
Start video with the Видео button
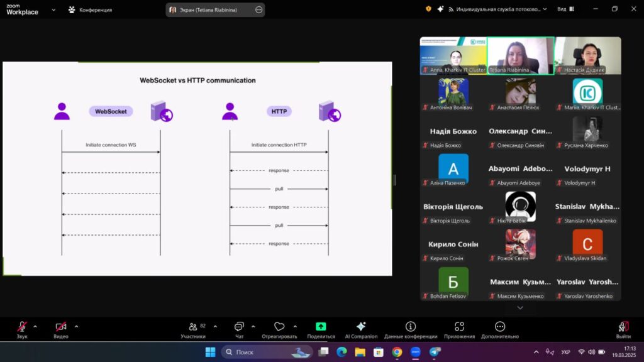pyautogui.click(x=61, y=329)
